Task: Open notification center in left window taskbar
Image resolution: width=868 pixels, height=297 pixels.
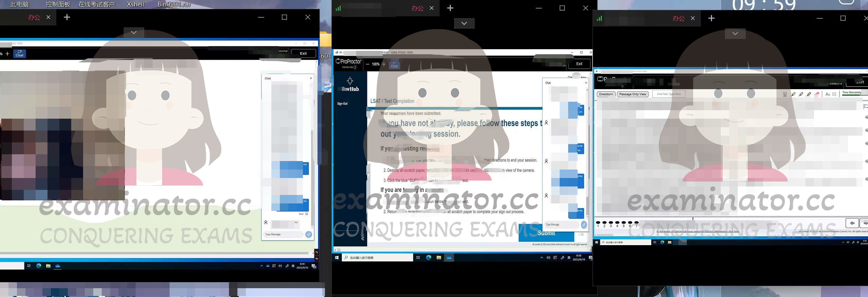Action: [x=314, y=266]
